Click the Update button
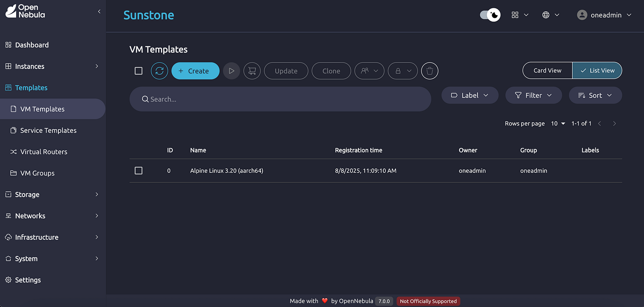644x307 pixels. [x=286, y=71]
